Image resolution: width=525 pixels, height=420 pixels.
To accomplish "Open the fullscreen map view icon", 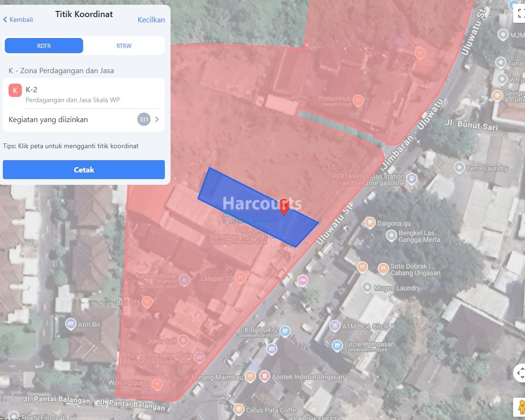I will pos(520,13).
